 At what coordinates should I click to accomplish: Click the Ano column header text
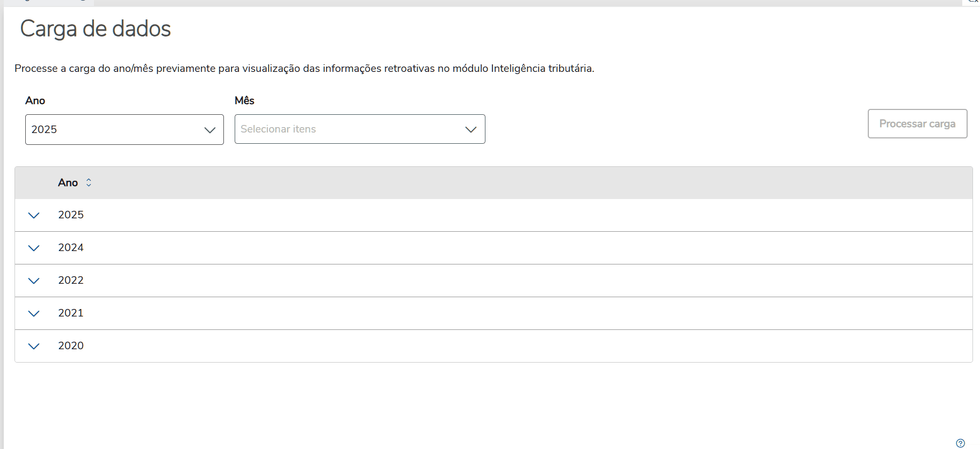click(x=68, y=183)
